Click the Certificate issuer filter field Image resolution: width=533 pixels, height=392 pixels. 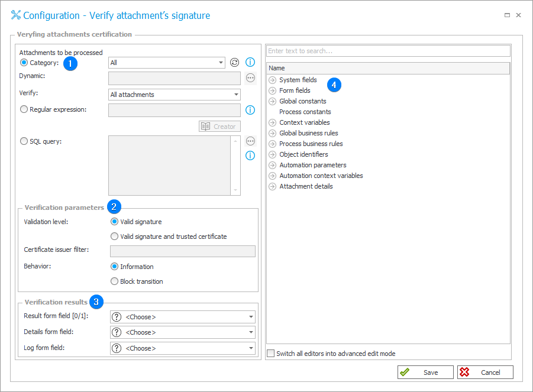click(x=183, y=251)
